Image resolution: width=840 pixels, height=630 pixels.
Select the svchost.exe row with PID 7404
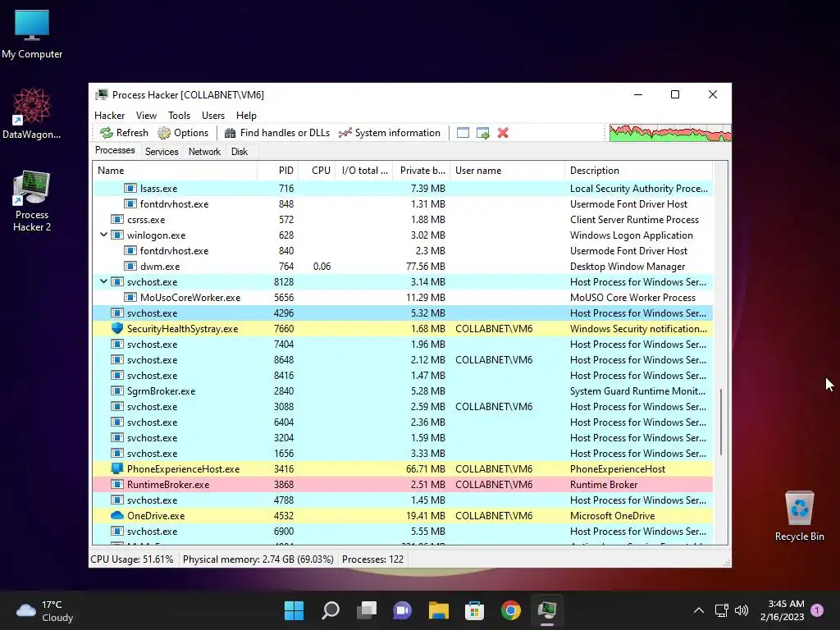tap(402, 344)
